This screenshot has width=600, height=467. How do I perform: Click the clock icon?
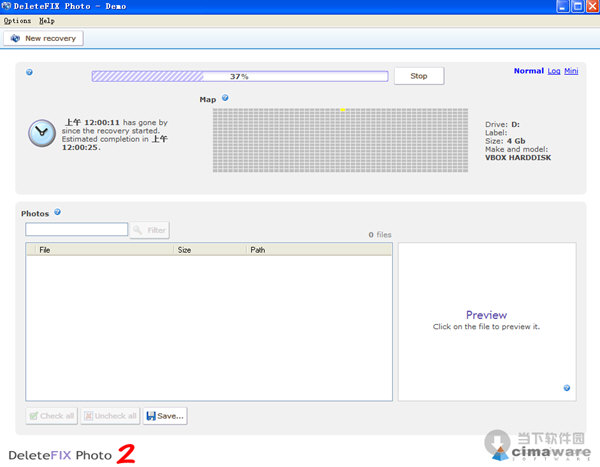point(42,133)
